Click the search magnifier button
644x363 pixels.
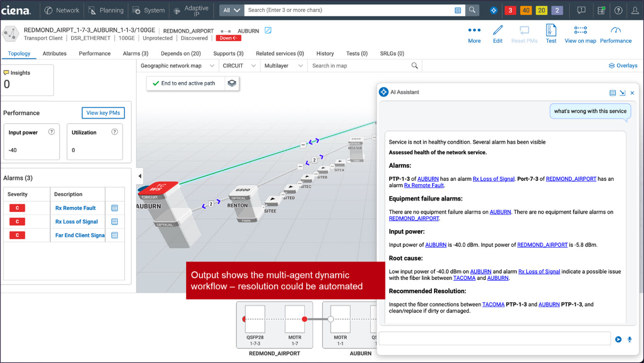coord(472,10)
